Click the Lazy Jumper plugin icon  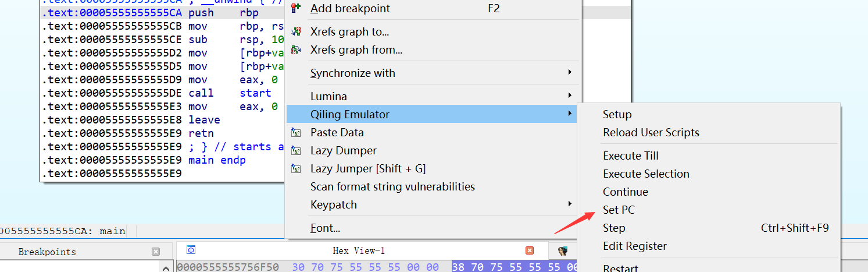[x=297, y=168]
